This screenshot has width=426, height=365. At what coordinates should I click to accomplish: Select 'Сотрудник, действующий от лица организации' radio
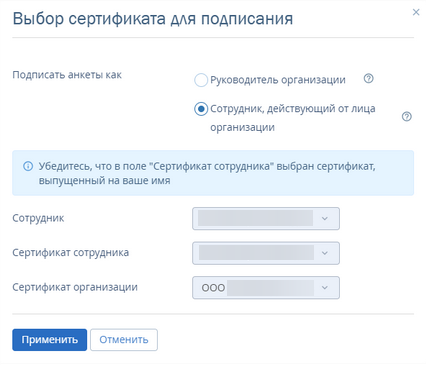[x=201, y=109]
